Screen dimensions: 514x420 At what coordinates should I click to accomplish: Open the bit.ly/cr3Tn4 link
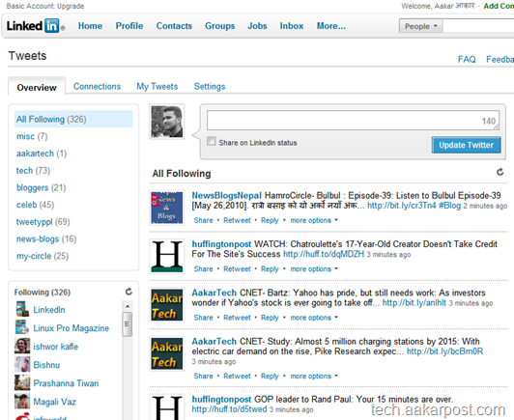click(x=402, y=206)
